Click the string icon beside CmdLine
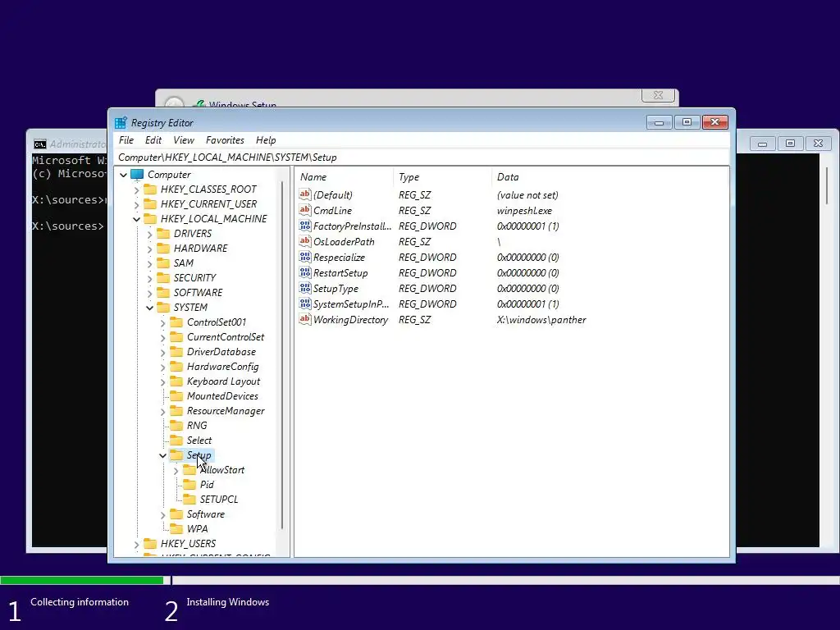 pyautogui.click(x=305, y=210)
